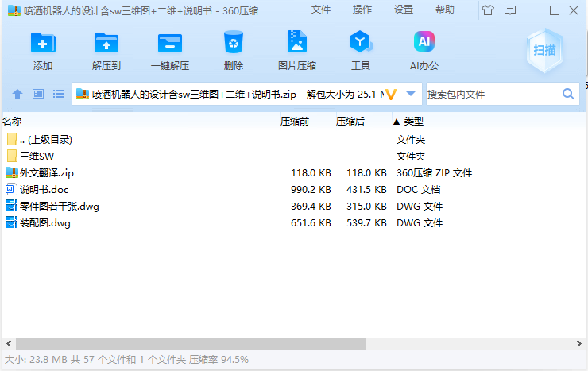Select the 外文翻译.zip archive icon

pos(12,172)
